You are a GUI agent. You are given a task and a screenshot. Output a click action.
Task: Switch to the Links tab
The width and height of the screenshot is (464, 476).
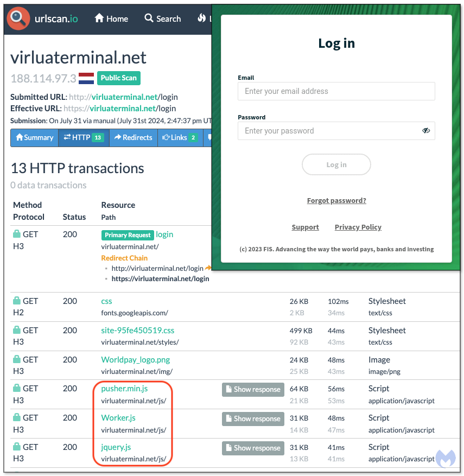pyautogui.click(x=180, y=137)
